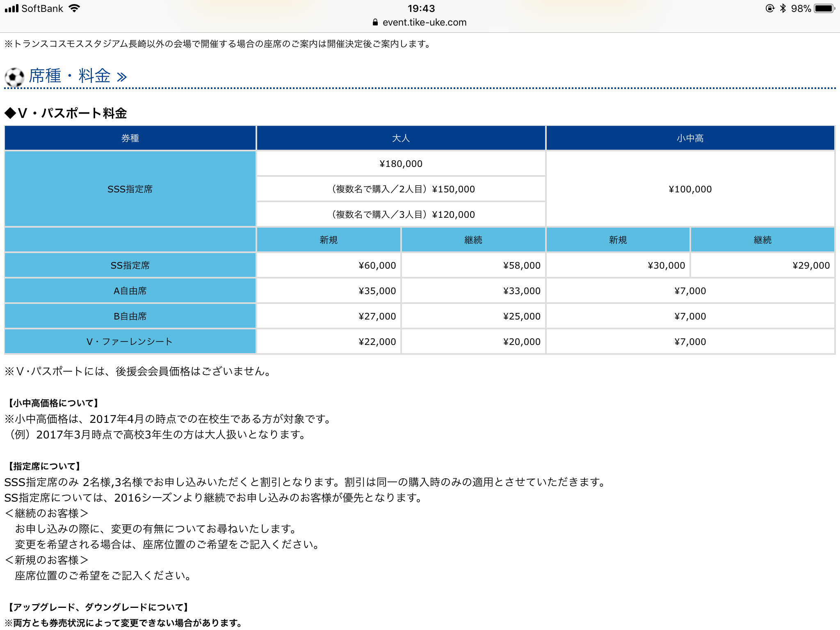Tap the first 新規 subheader under 大人

[329, 240]
